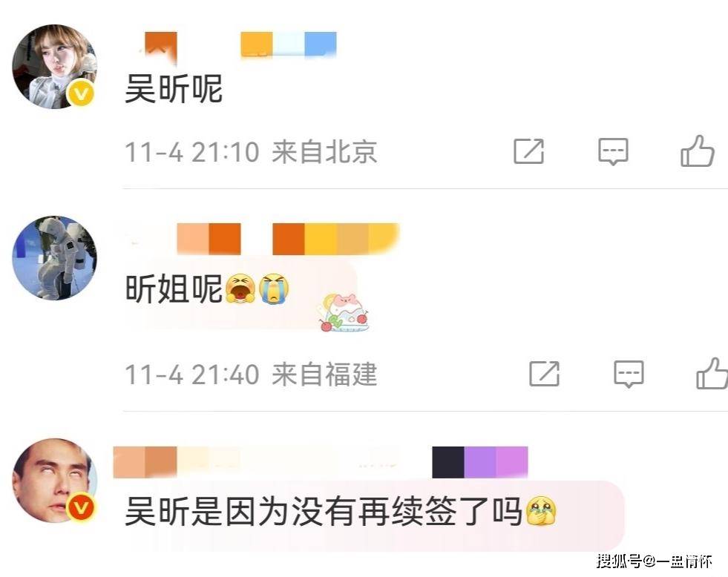Select the 吴昕呢 comment text
Viewport: 728px width, 577px height.
click(x=174, y=88)
